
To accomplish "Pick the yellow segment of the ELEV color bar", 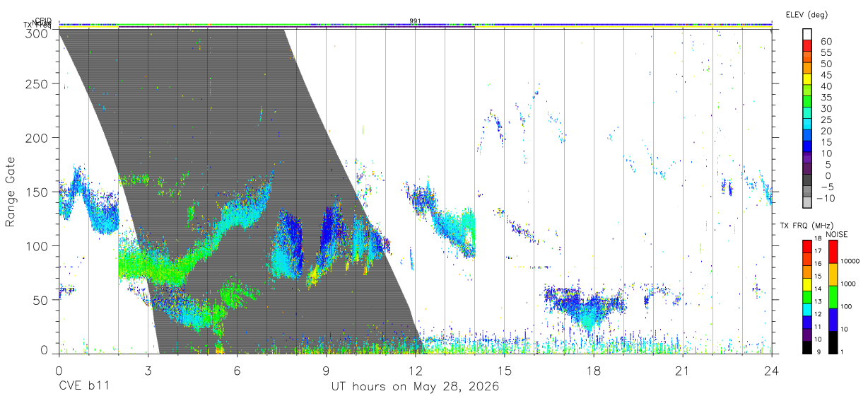I will [808, 80].
